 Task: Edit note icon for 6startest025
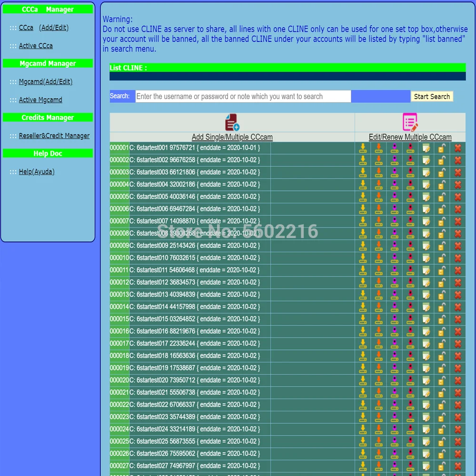pyautogui.click(x=426, y=441)
